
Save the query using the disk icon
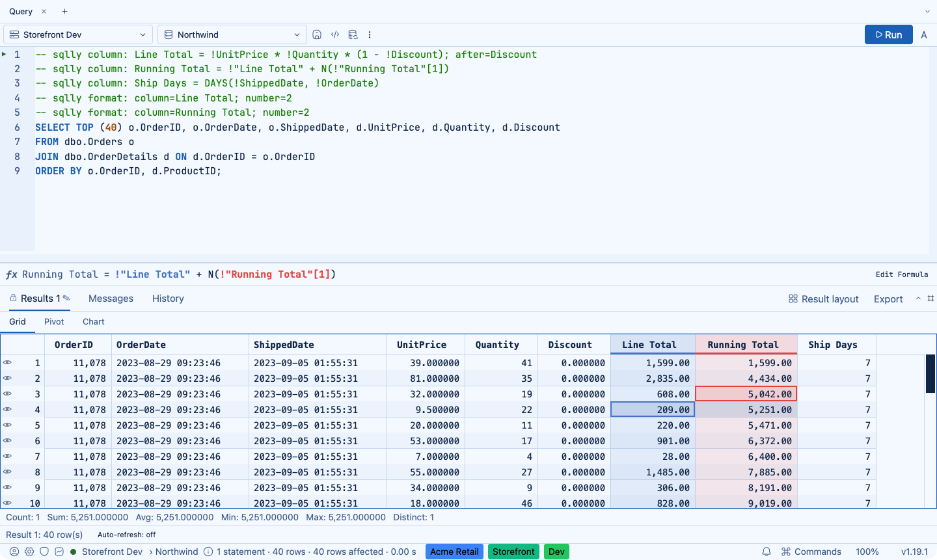click(317, 34)
